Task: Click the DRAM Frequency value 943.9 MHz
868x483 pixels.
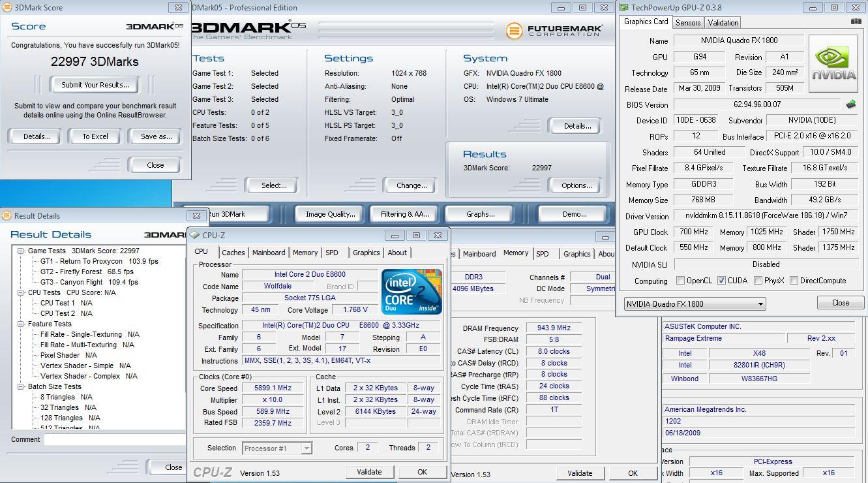Action: click(x=554, y=328)
